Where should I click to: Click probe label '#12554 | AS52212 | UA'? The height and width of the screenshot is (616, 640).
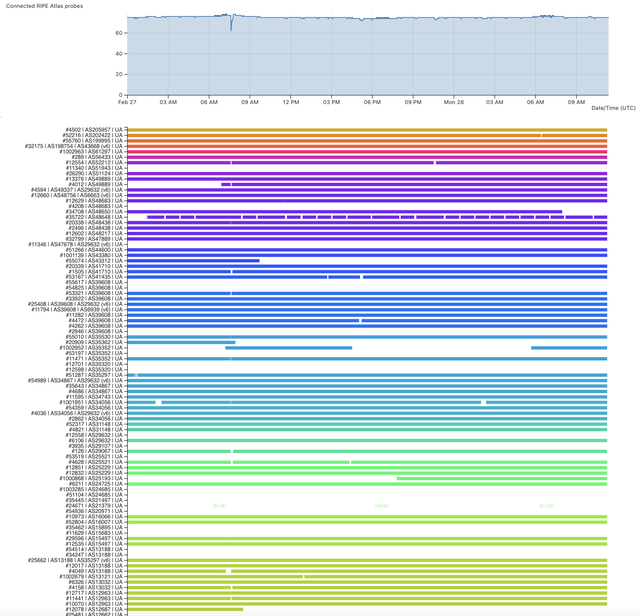point(94,162)
